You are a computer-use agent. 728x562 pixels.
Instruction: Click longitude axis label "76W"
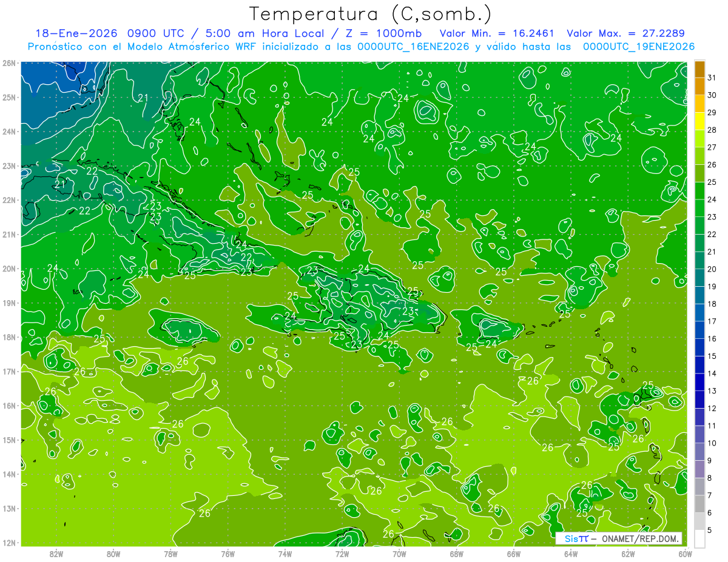click(227, 554)
